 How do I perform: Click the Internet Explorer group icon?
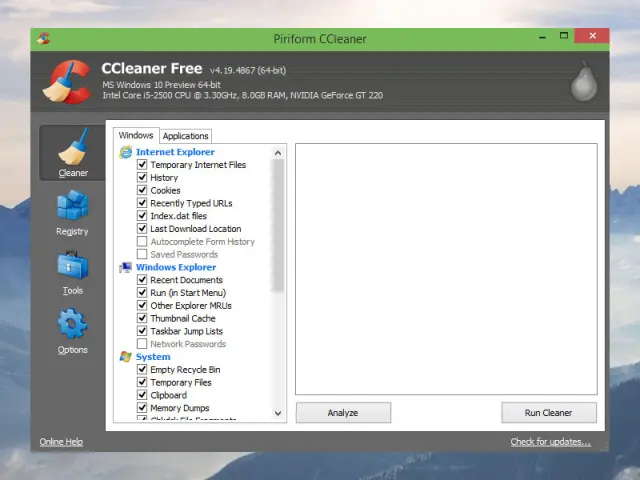126,152
